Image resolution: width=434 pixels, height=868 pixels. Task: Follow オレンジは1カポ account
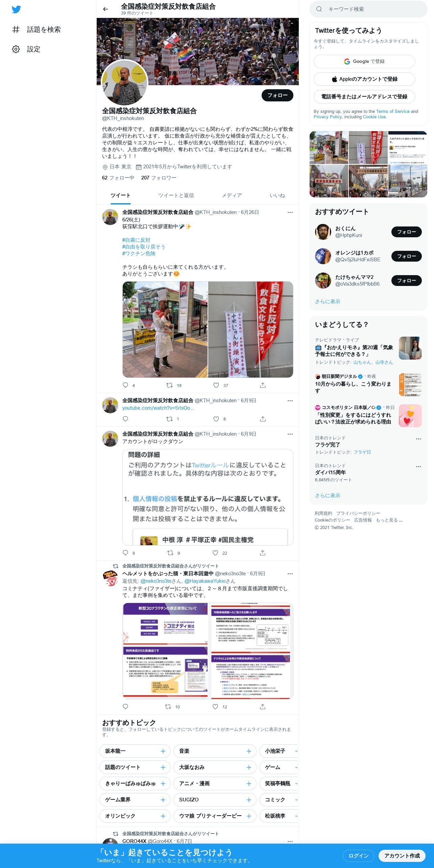coord(407,256)
